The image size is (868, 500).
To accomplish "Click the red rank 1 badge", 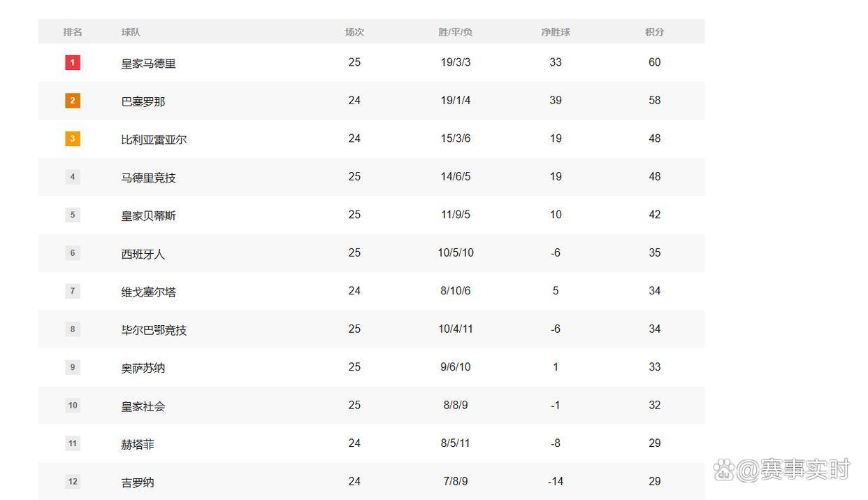I will click(73, 63).
